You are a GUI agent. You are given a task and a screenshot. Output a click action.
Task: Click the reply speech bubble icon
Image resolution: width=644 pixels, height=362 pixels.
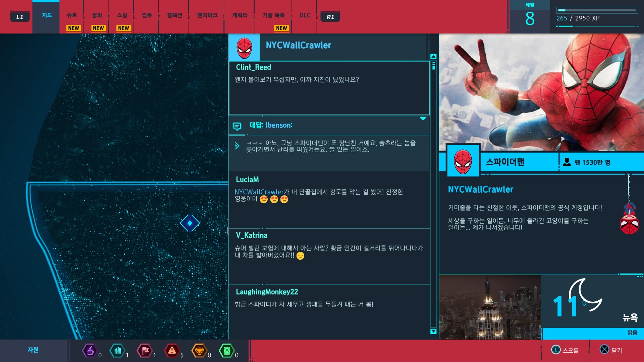click(x=237, y=126)
